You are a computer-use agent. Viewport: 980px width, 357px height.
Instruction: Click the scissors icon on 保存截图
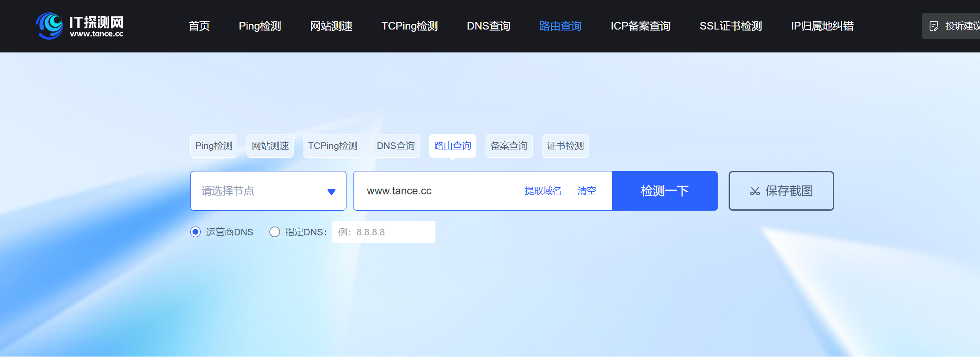pyautogui.click(x=755, y=191)
